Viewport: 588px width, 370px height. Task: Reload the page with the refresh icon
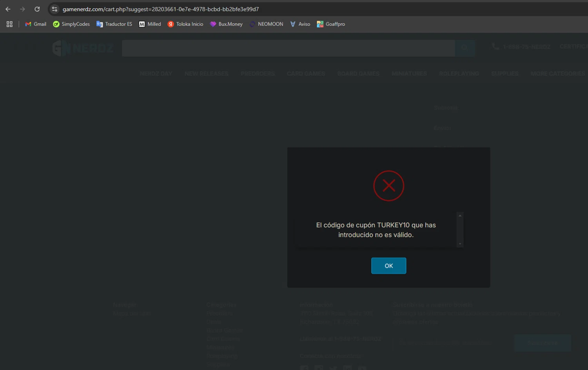pos(37,9)
